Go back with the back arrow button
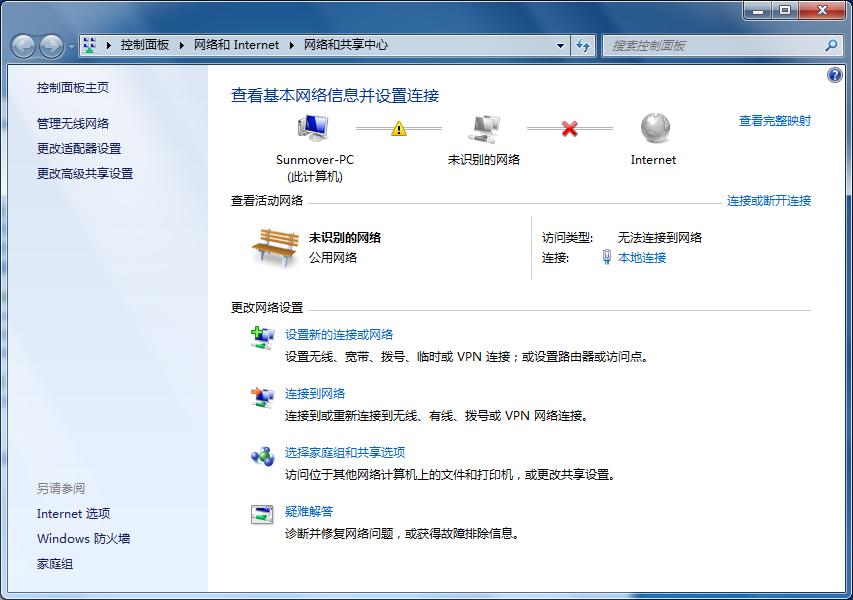Viewport: 853px width, 600px height. tap(23, 46)
